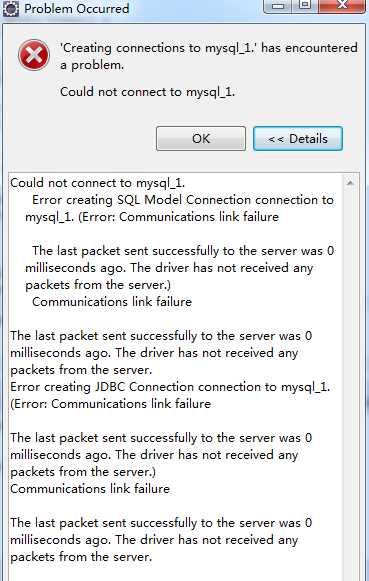This screenshot has width=369, height=581.
Task: Collapse the error info using << Details
Action: point(298,139)
